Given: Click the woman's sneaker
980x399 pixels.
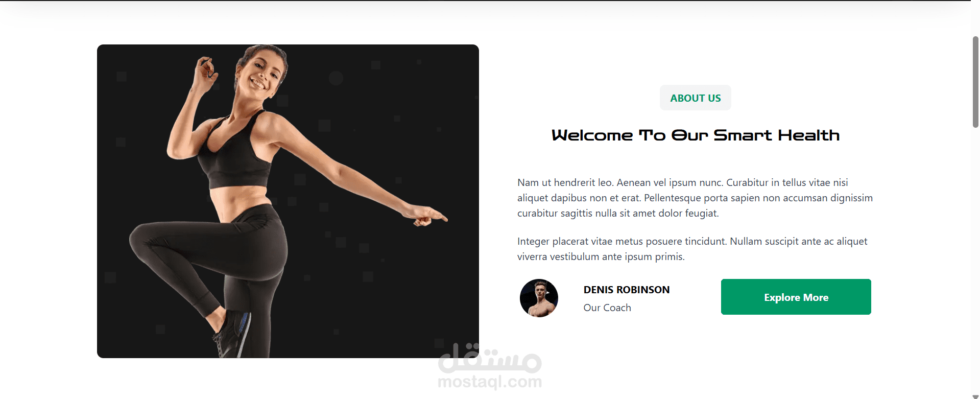Looking at the screenshot, I should (x=232, y=335).
